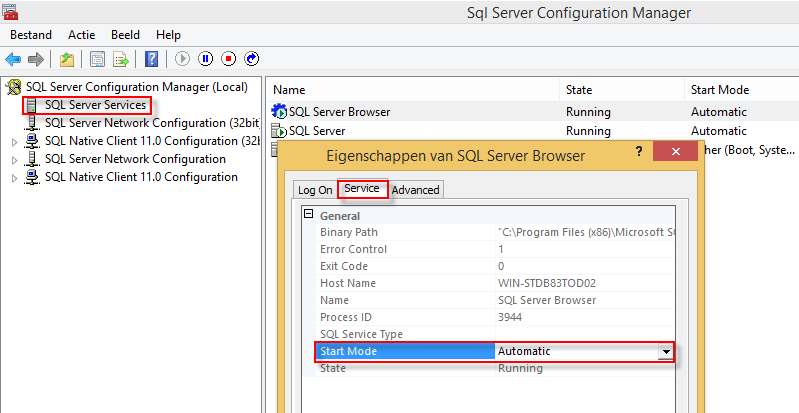Pause the service with the pause icon
The height and width of the screenshot is (413, 799).
(205, 59)
